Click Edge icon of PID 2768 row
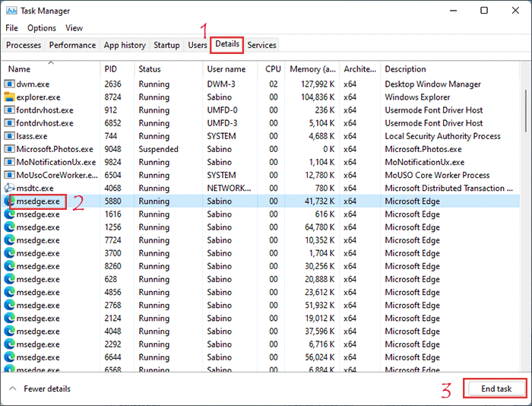The image size is (532, 406). [9, 305]
